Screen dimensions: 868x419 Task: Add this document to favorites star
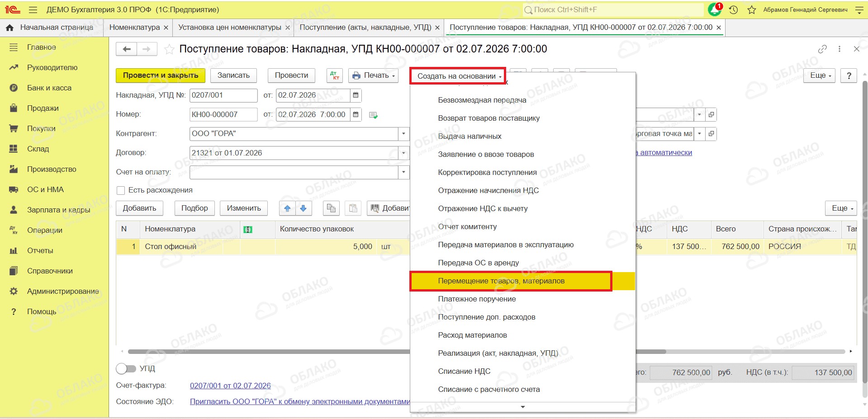(169, 49)
